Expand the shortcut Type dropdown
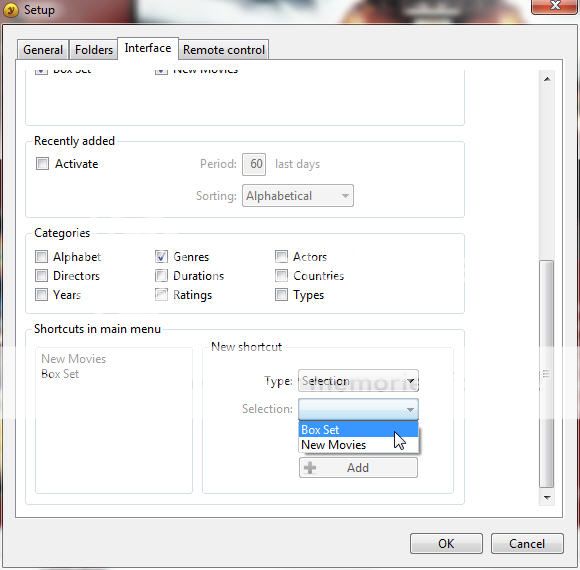 (x=358, y=381)
